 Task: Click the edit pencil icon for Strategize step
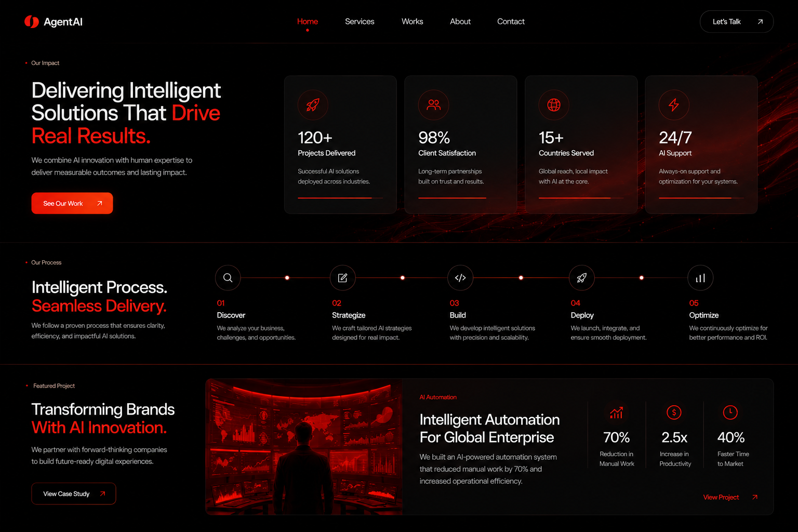coord(343,278)
